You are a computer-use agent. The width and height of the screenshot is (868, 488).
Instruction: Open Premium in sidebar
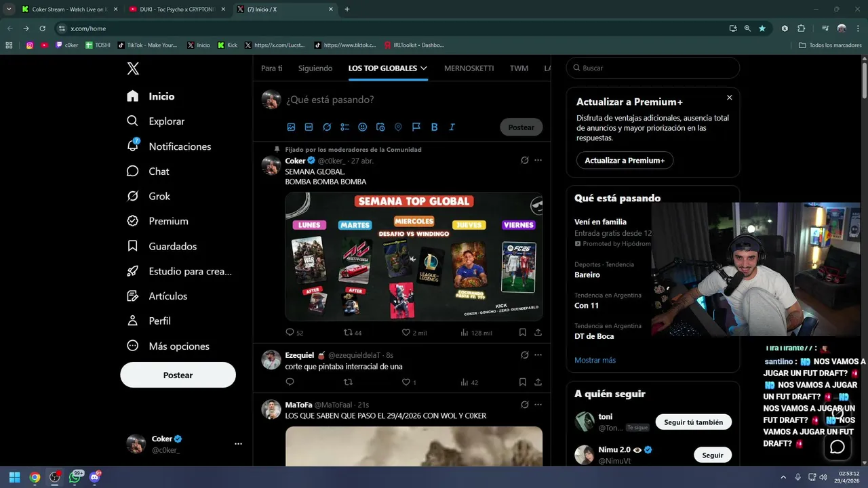click(157, 221)
